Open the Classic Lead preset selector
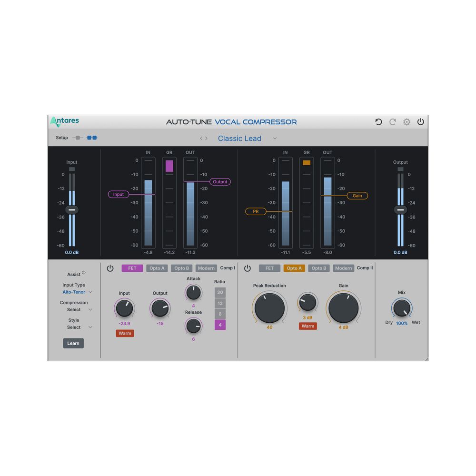Screen dimensions: 476x476 pyautogui.click(x=239, y=139)
